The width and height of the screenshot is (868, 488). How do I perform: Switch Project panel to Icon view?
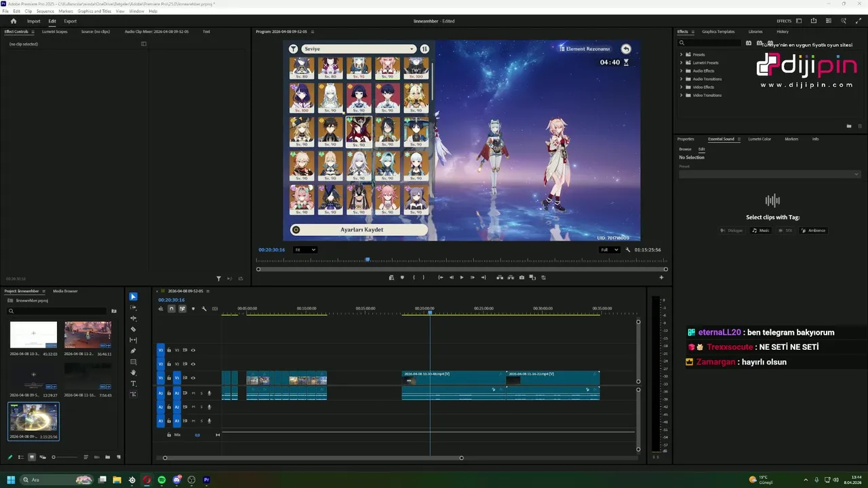(x=31, y=457)
